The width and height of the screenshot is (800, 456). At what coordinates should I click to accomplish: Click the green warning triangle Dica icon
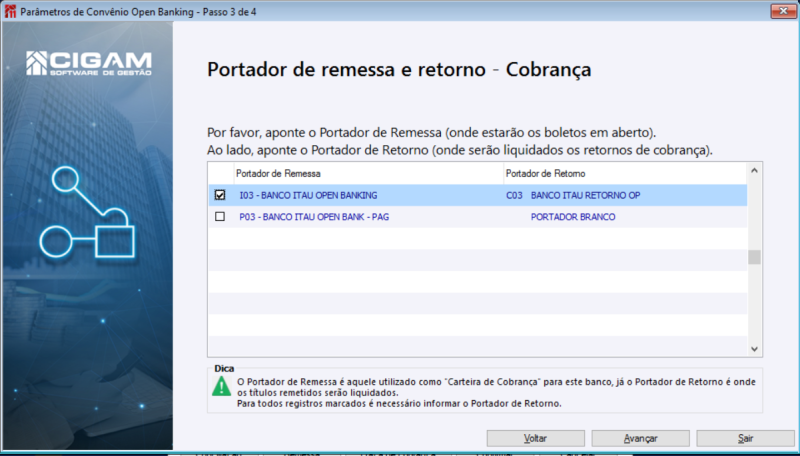coord(221,386)
